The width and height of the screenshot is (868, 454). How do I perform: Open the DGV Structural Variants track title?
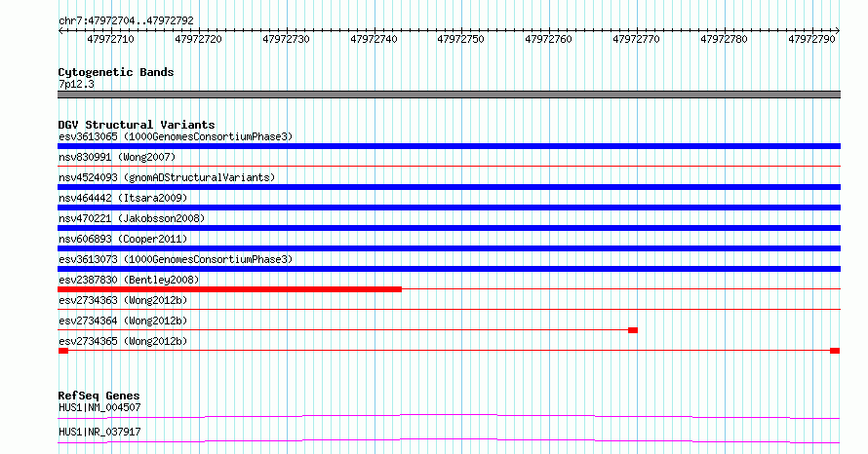(x=137, y=125)
